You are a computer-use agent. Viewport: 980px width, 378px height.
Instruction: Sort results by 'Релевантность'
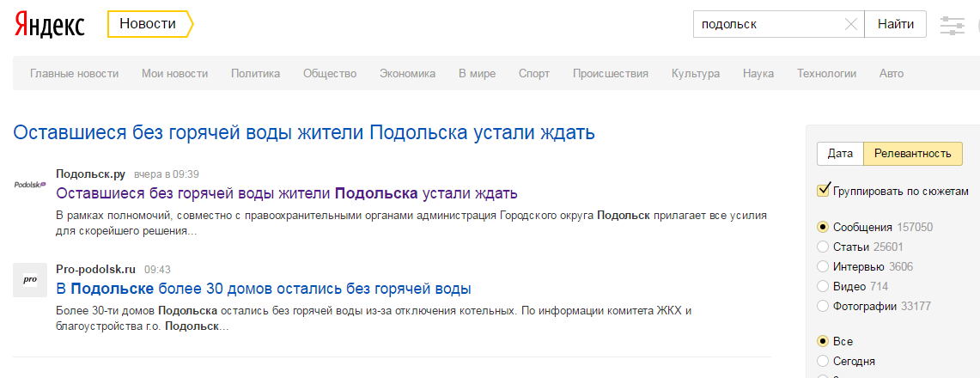[912, 154]
